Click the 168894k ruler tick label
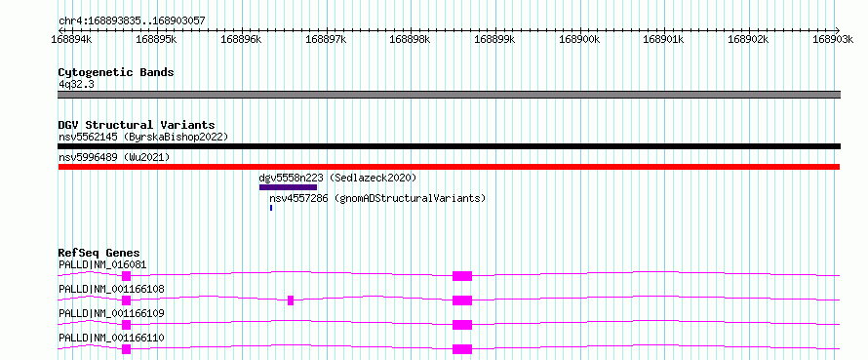Screen dimensions: 868x360 pyautogui.click(x=71, y=39)
